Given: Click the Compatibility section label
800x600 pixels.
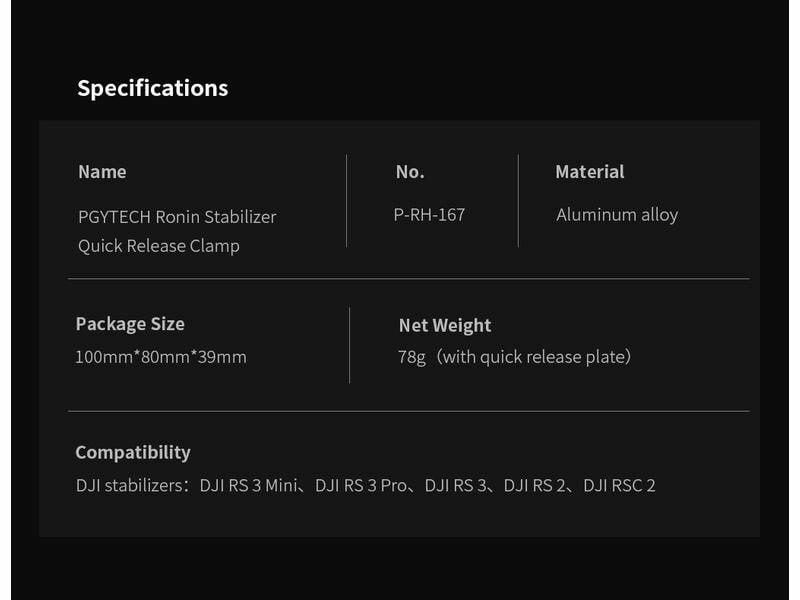Looking at the screenshot, I should pos(133,452).
